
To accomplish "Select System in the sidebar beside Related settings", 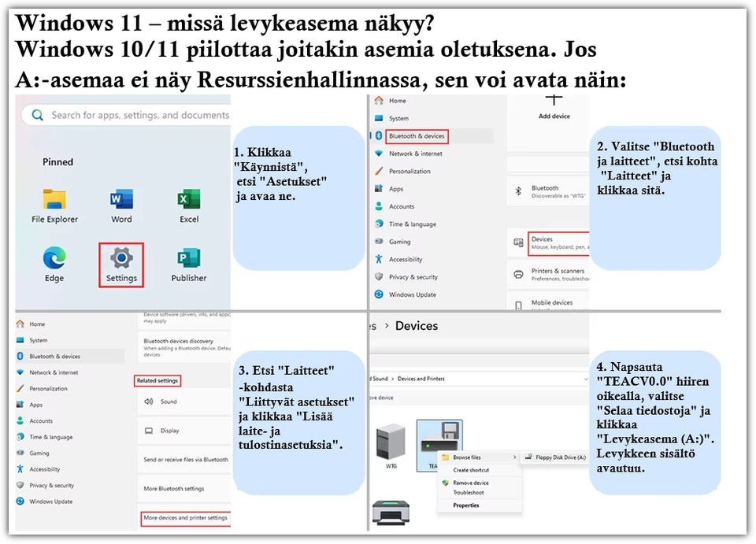I will tap(38, 340).
